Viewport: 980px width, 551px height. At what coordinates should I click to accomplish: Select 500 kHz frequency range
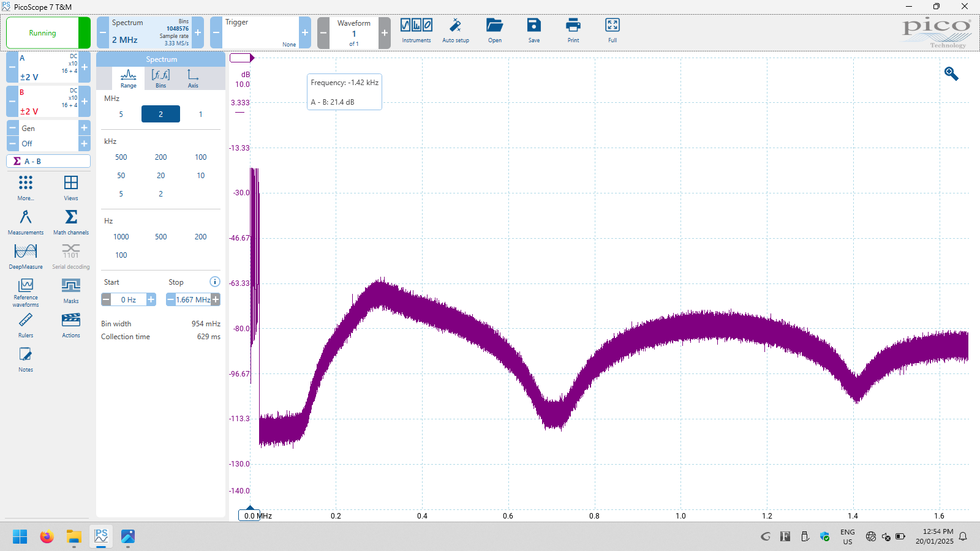[121, 157]
